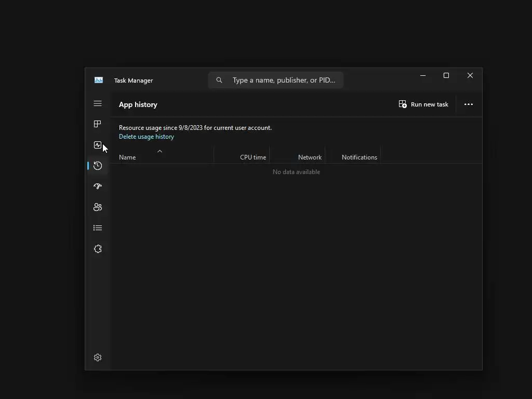
Task: Click Run new task button
Action: tap(423, 104)
